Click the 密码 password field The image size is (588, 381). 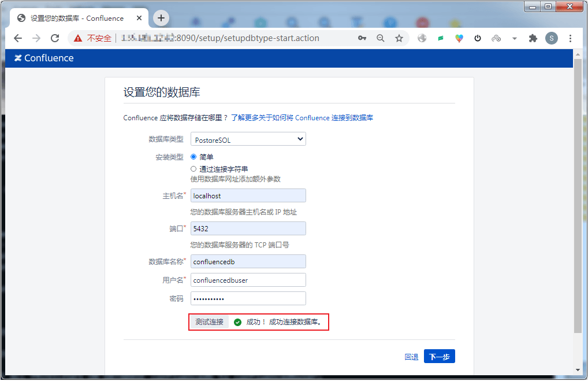pos(248,298)
